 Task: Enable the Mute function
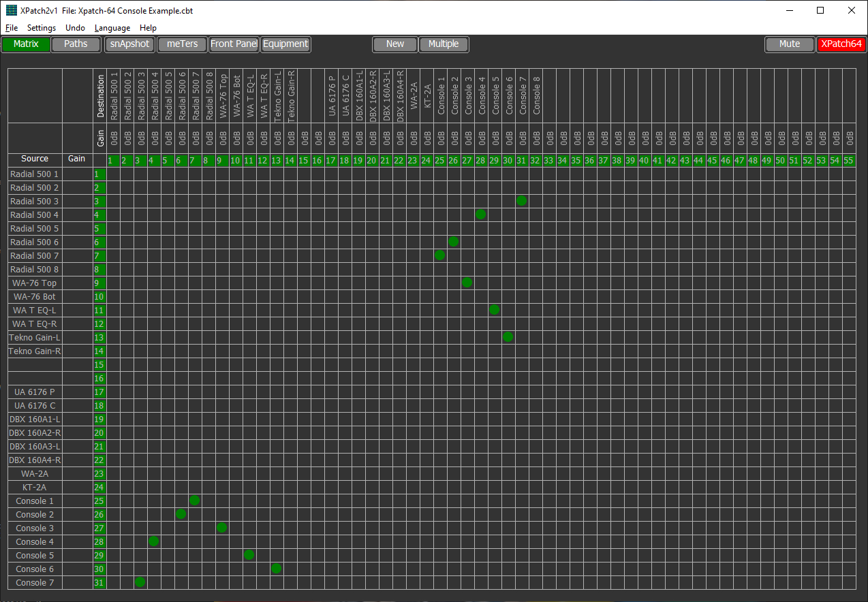[x=789, y=44]
